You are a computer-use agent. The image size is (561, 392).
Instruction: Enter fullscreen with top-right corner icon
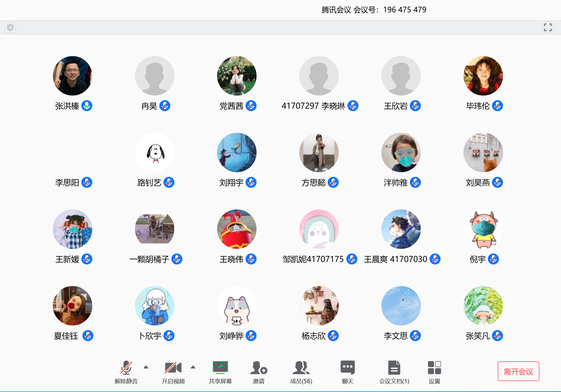point(548,27)
